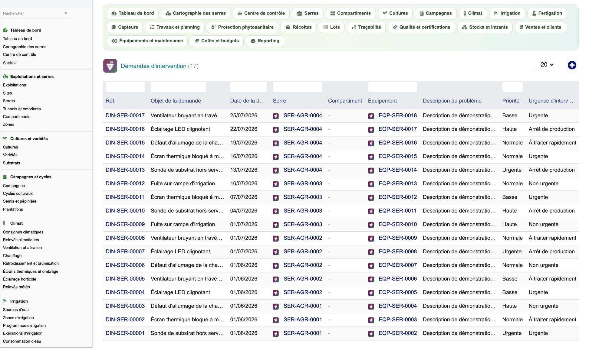Click 'Arrêt de production' in row DIN-SER-00016
The height and width of the screenshot is (364, 589).
point(551,129)
